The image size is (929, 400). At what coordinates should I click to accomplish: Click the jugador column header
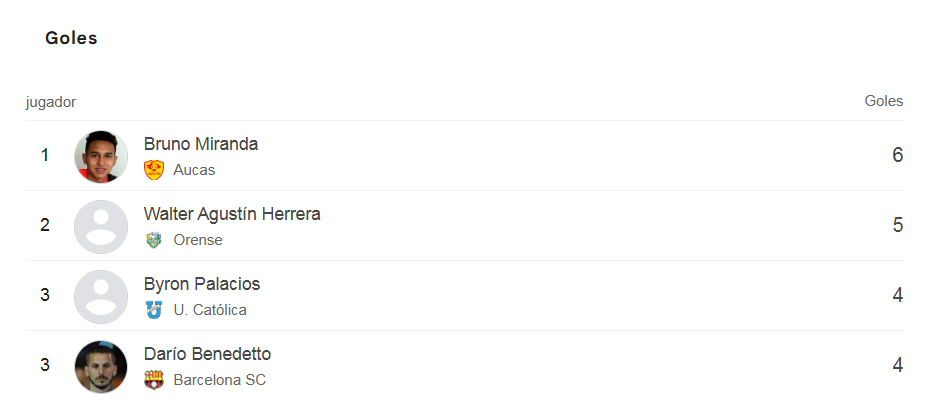point(51,102)
